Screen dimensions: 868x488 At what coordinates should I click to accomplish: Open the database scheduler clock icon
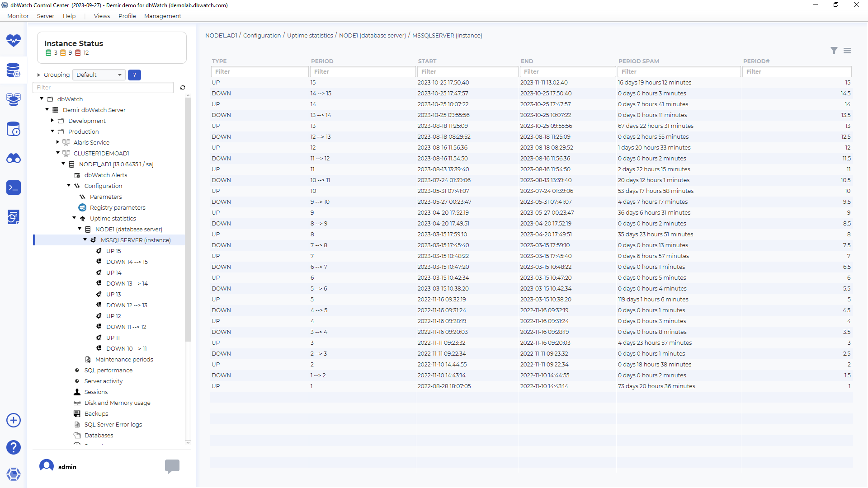click(x=14, y=129)
